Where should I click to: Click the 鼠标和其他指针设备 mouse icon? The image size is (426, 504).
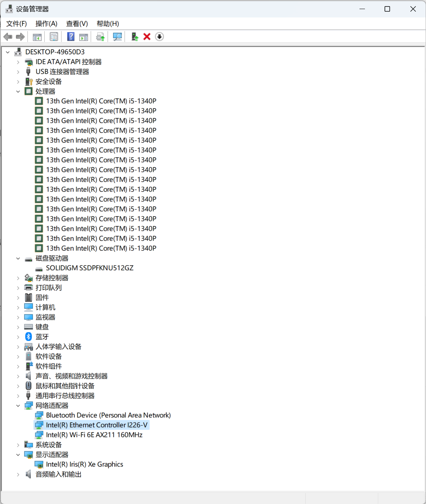(x=28, y=386)
